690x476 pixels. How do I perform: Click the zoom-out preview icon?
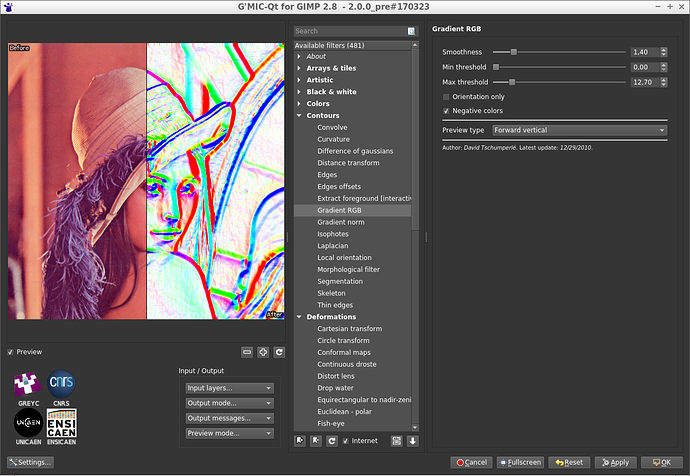click(247, 352)
